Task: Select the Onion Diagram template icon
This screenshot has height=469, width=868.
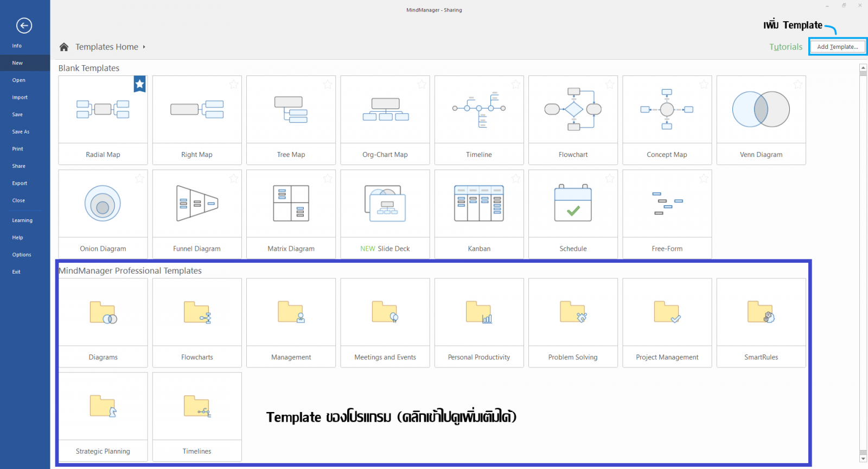Action: click(103, 204)
